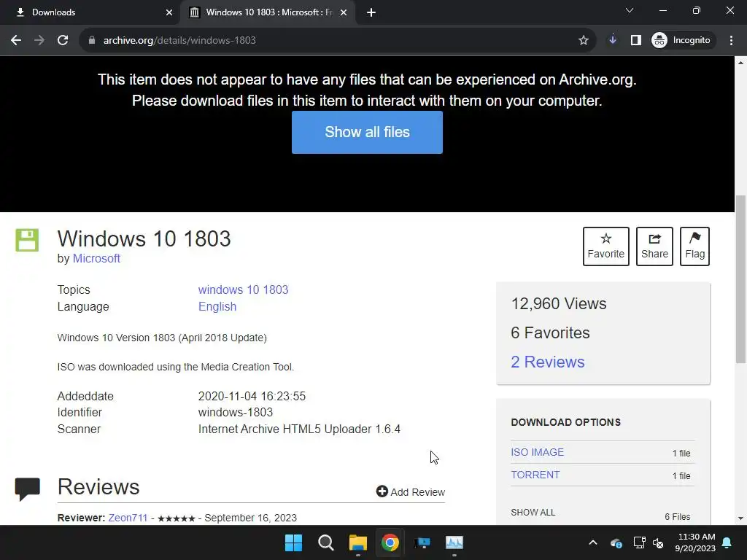Expand the tab search chevron
747x560 pixels.
(630, 10)
